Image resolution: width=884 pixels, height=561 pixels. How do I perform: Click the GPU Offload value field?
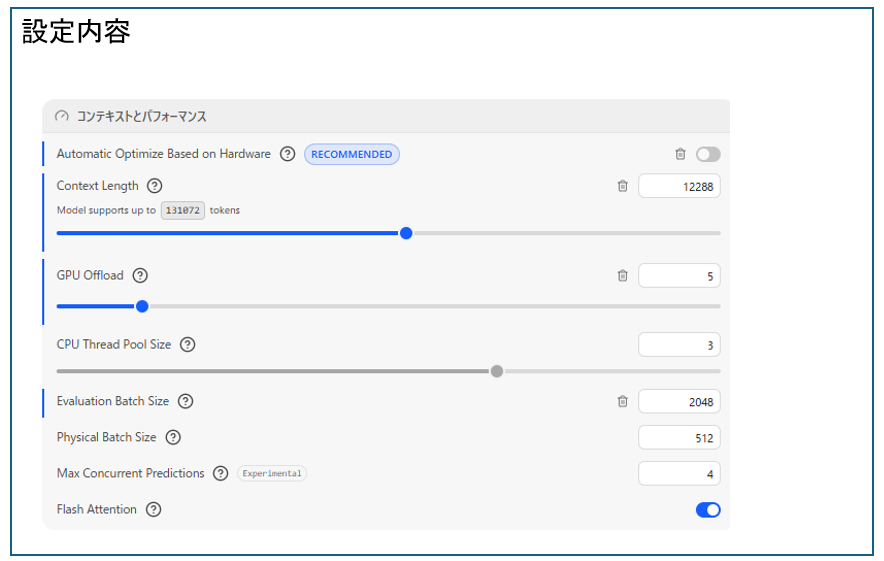[679, 276]
